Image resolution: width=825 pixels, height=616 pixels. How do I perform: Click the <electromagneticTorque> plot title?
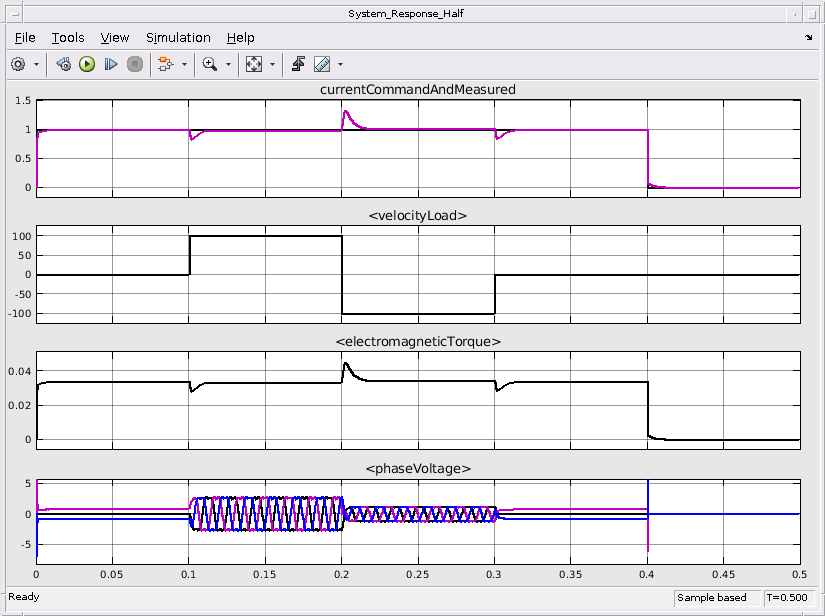(418, 342)
